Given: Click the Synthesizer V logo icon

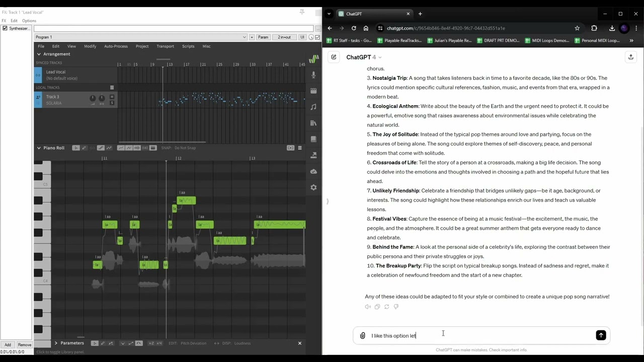Looking at the screenshot, I should [x=313, y=59].
